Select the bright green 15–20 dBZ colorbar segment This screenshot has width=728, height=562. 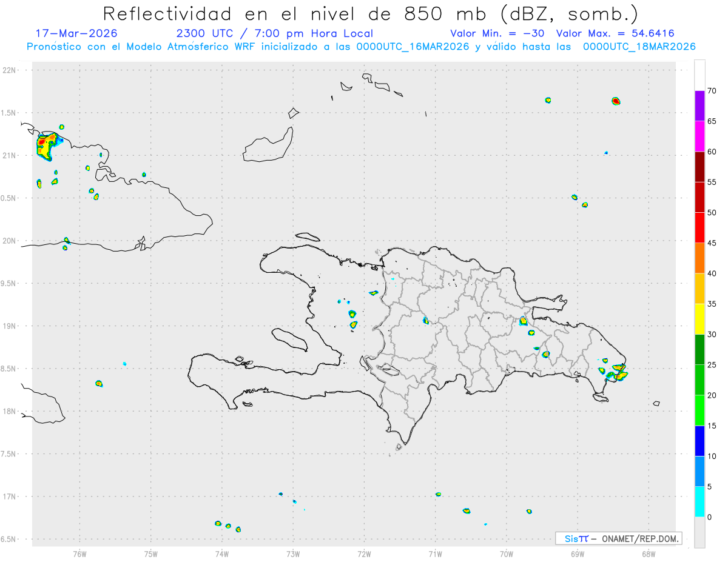[699, 410]
